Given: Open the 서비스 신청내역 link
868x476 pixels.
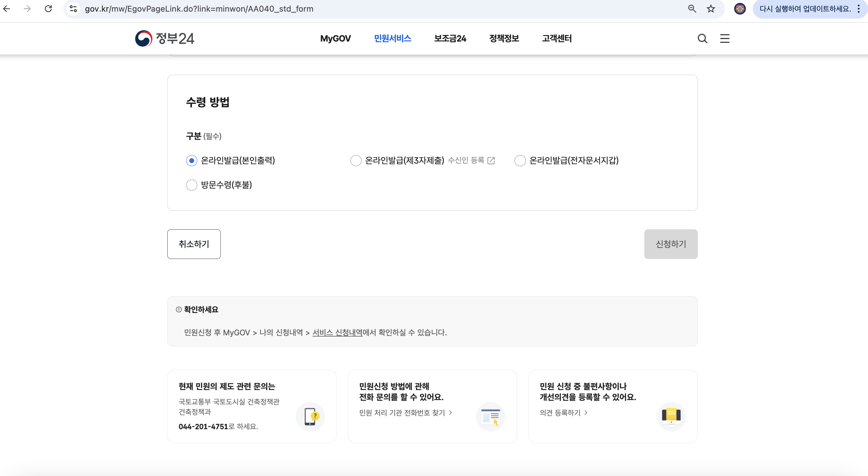Looking at the screenshot, I should 337,333.
